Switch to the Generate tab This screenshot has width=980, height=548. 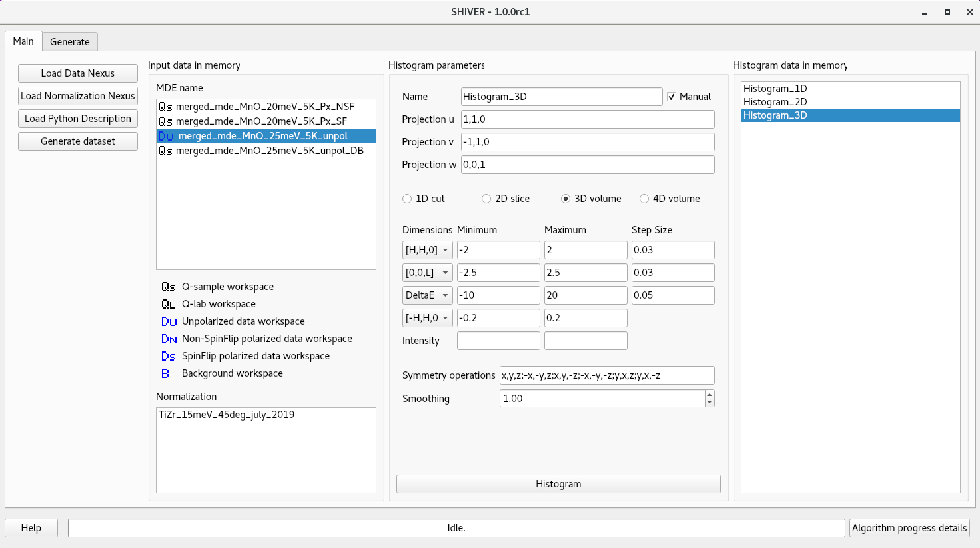pyautogui.click(x=70, y=41)
